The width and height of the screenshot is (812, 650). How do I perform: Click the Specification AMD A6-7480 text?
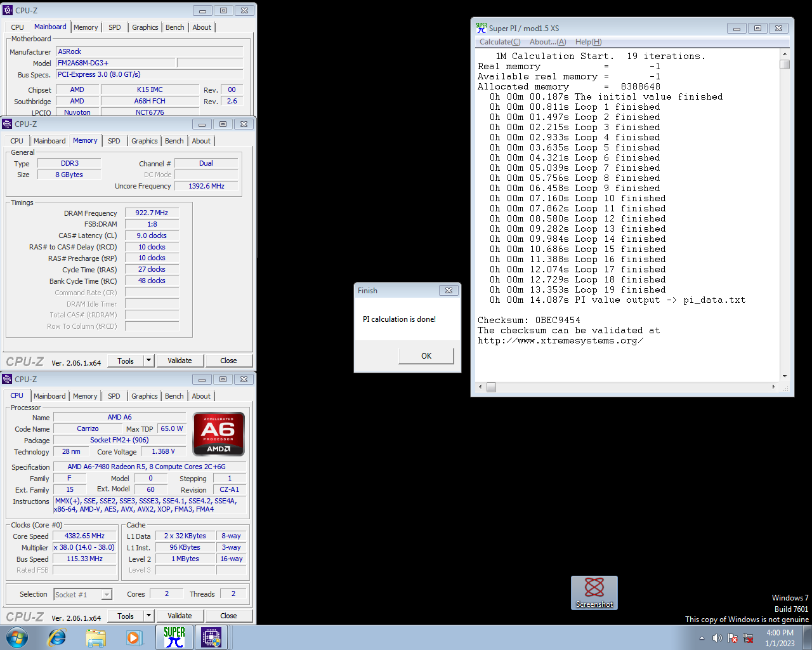pyautogui.click(x=150, y=467)
